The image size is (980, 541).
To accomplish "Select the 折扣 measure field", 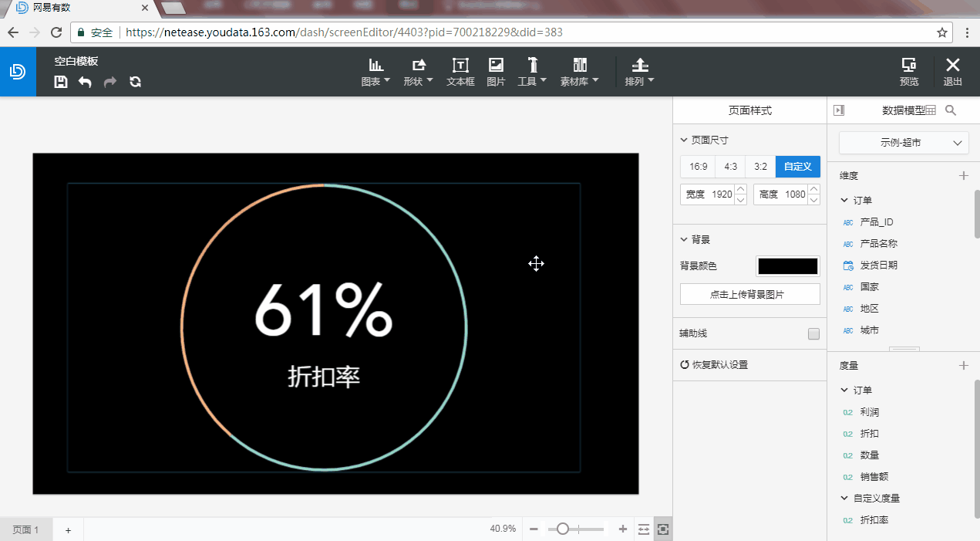I will pyautogui.click(x=869, y=434).
